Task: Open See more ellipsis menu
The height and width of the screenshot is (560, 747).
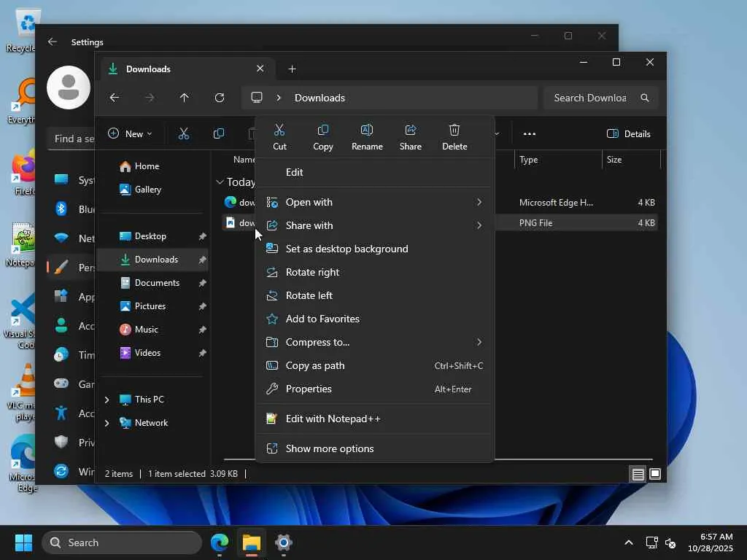Action: click(530, 134)
